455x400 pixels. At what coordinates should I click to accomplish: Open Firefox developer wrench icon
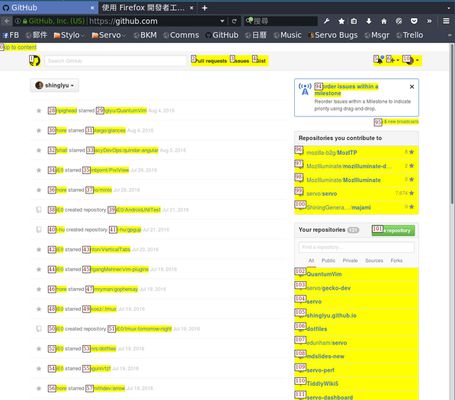click(327, 21)
